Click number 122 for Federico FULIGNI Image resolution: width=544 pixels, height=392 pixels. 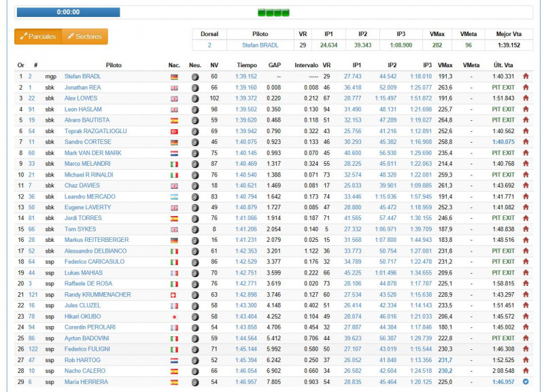click(33, 349)
